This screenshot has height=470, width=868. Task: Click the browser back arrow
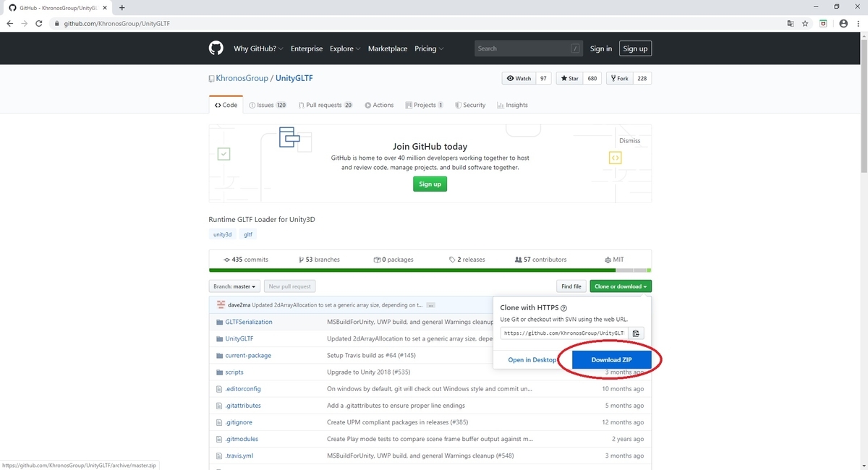(10, 23)
